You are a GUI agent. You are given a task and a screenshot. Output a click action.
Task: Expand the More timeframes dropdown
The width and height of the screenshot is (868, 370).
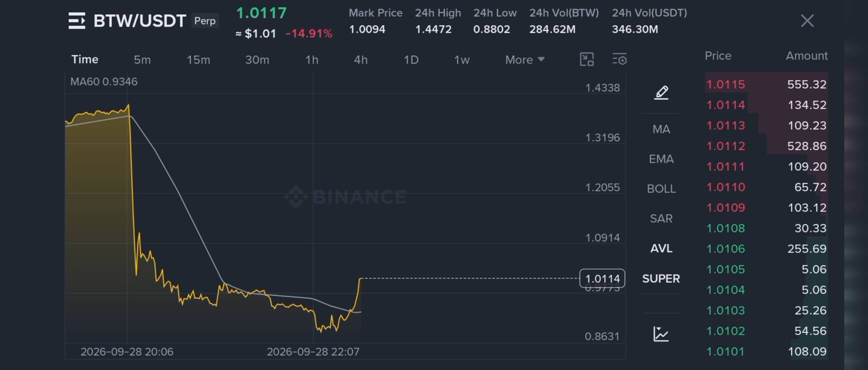pyautogui.click(x=525, y=60)
